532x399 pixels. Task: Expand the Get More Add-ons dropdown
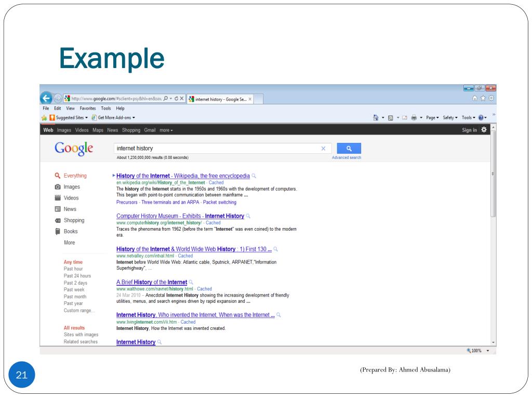point(113,118)
